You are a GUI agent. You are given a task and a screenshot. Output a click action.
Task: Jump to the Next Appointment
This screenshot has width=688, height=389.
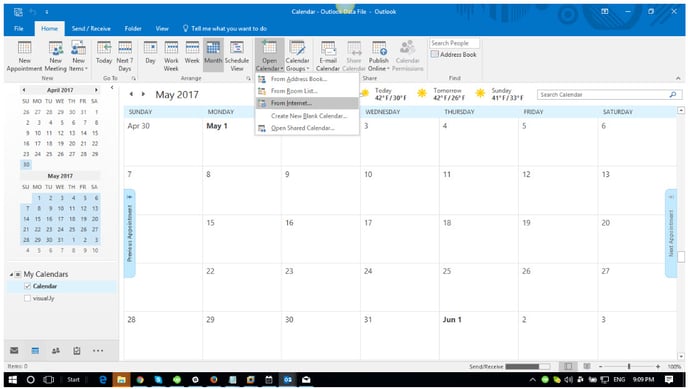[x=671, y=233]
